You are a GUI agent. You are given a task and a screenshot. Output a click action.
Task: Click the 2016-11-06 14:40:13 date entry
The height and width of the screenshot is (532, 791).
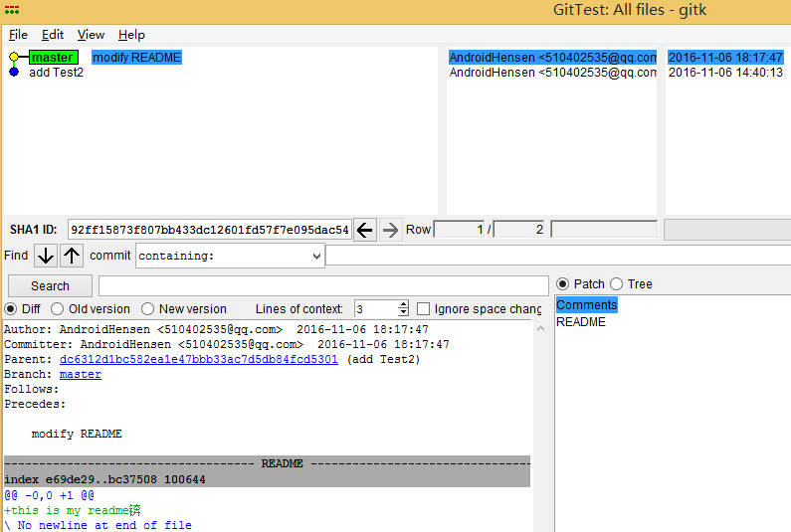725,73
